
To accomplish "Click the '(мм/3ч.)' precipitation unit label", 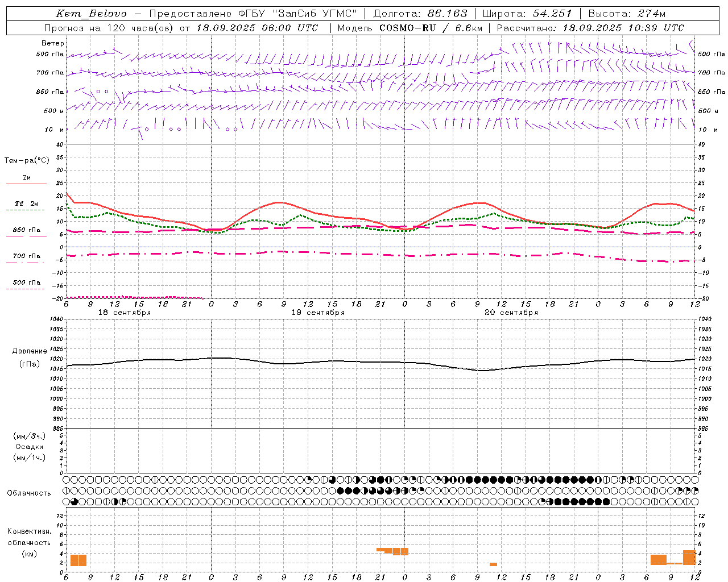I will (x=30, y=436).
